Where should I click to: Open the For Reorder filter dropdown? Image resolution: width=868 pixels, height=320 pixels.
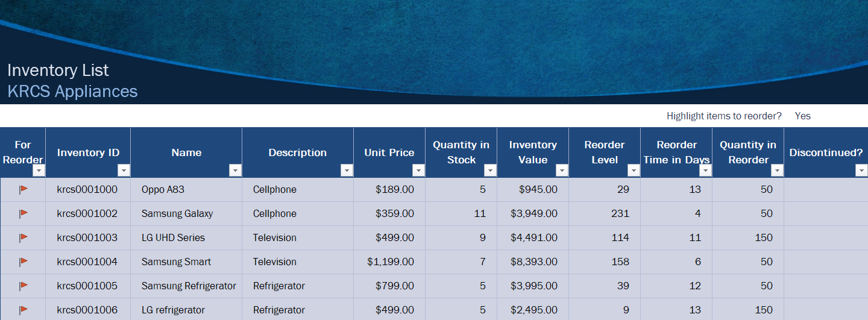(x=39, y=171)
